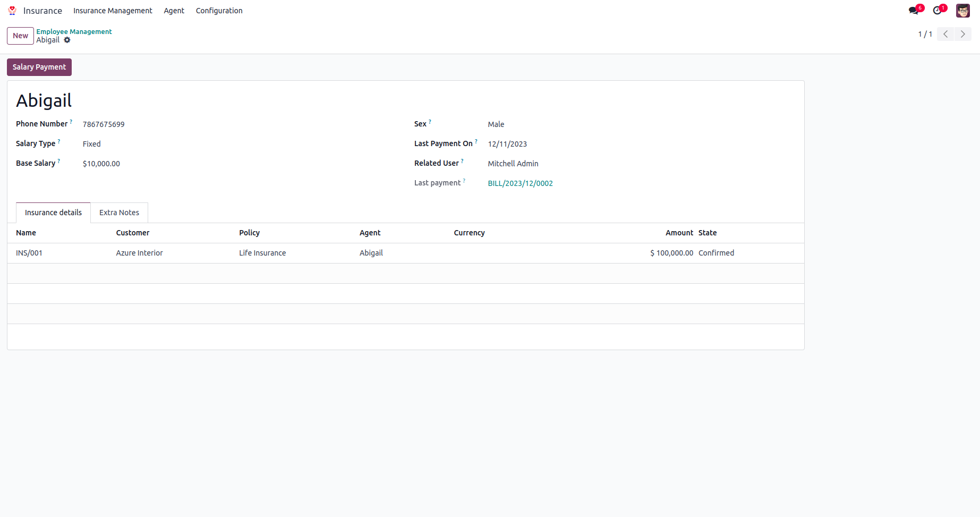This screenshot has width=980, height=517.
Task: Click Related User help tooltip mark
Action: [x=462, y=161]
